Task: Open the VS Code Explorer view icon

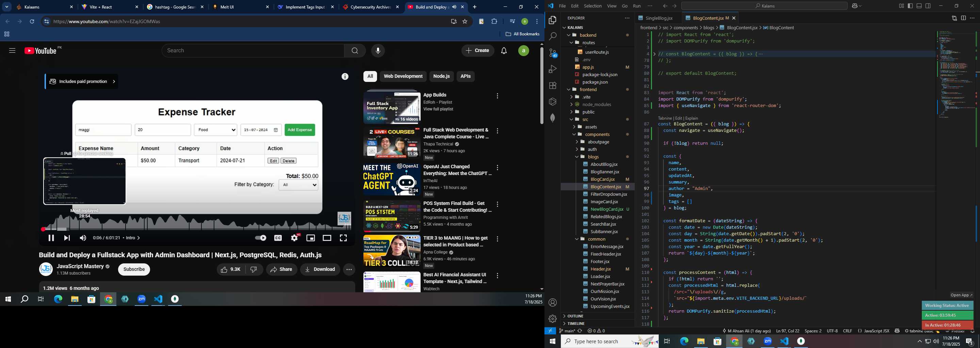Action: 552,20
